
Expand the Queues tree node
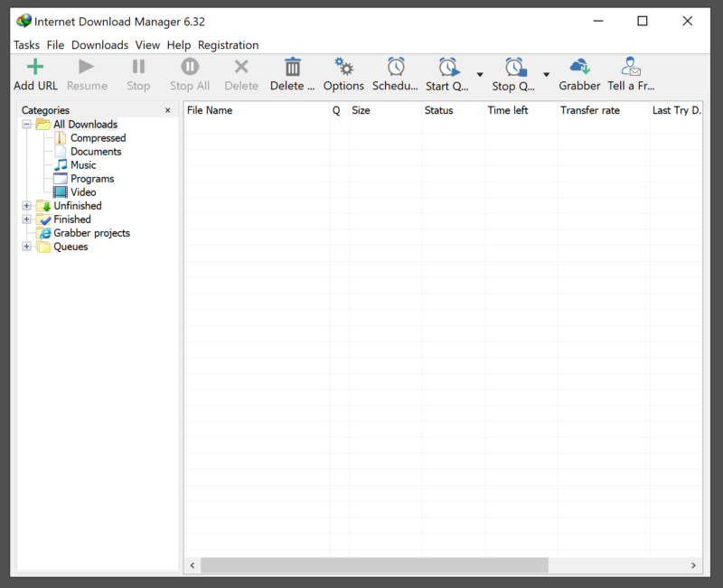pyautogui.click(x=27, y=247)
